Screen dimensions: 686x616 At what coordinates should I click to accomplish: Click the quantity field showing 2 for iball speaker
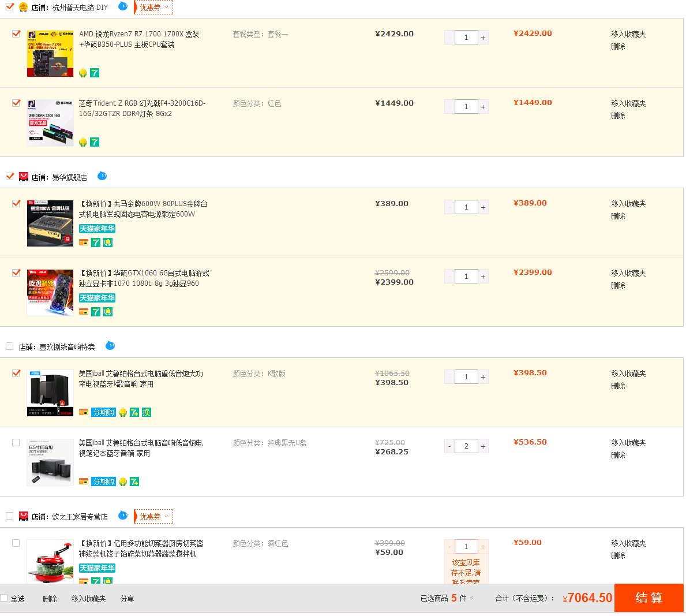click(x=466, y=447)
